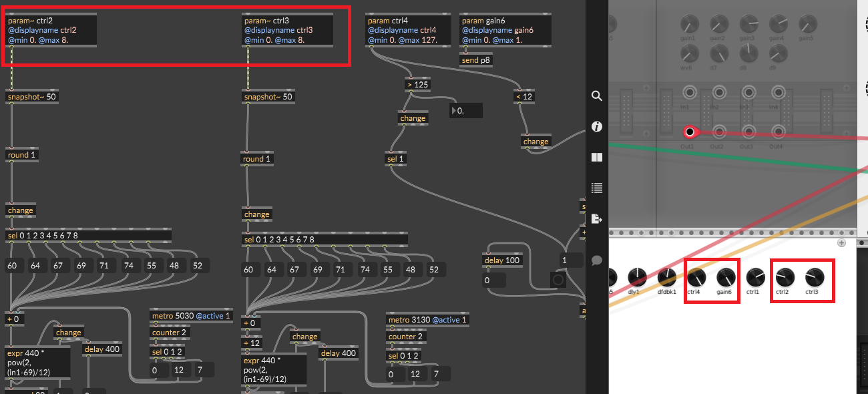Open the reference book sidebar icon
The width and height of the screenshot is (868, 394).
point(597,158)
